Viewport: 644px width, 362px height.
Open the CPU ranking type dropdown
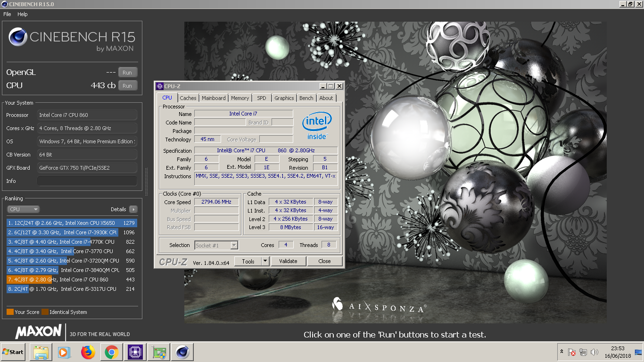(23, 209)
